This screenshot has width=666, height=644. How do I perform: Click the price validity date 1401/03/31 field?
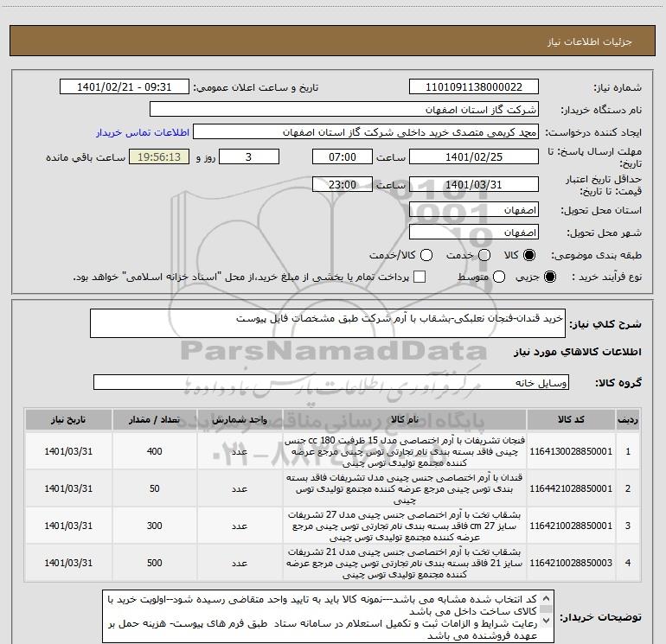[474, 184]
